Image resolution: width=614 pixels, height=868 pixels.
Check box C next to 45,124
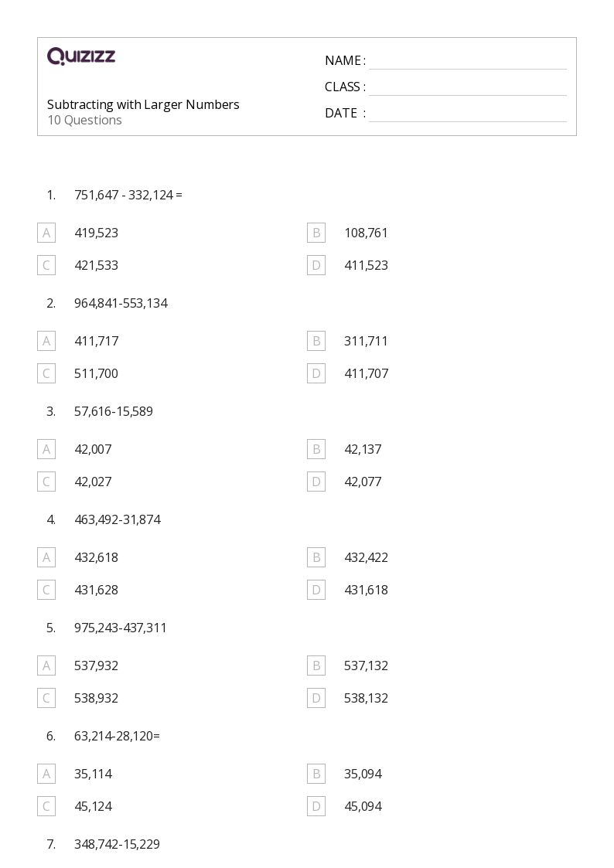tap(46, 806)
